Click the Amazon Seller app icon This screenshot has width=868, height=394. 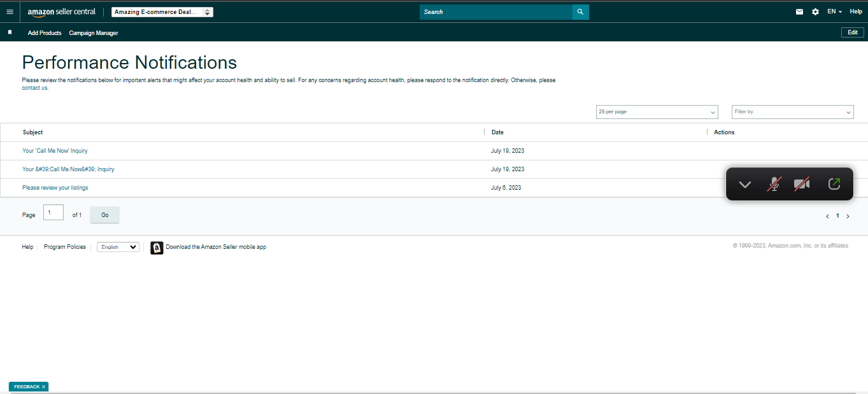(157, 248)
